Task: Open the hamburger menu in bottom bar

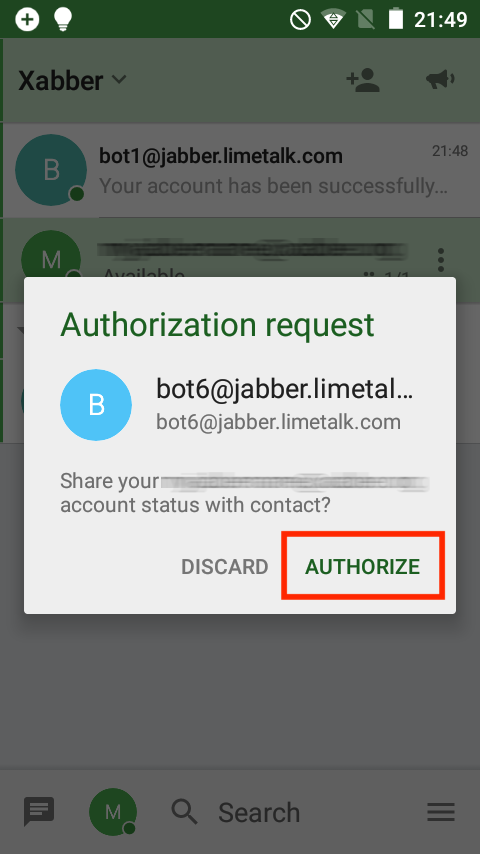Action: 441,812
